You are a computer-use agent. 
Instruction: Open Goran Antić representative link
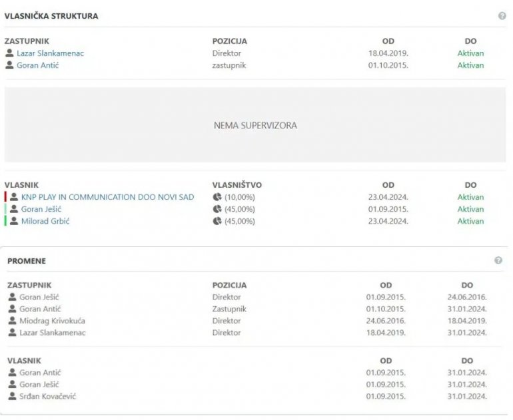(x=37, y=65)
